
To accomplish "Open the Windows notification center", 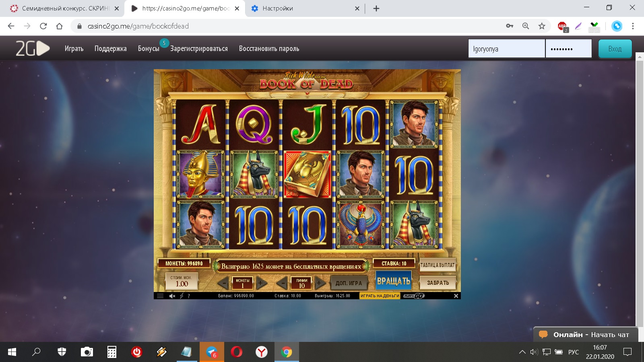I will 627,352.
